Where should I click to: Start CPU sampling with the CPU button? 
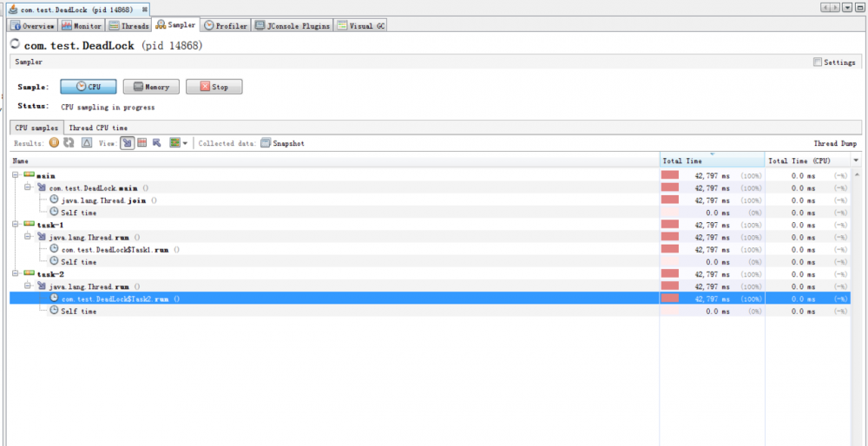tap(88, 87)
